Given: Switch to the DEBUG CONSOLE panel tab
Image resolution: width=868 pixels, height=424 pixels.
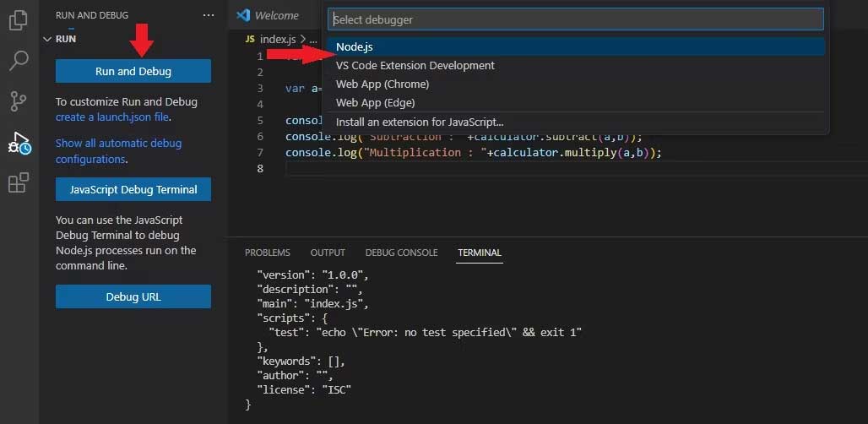Looking at the screenshot, I should pyautogui.click(x=401, y=253).
